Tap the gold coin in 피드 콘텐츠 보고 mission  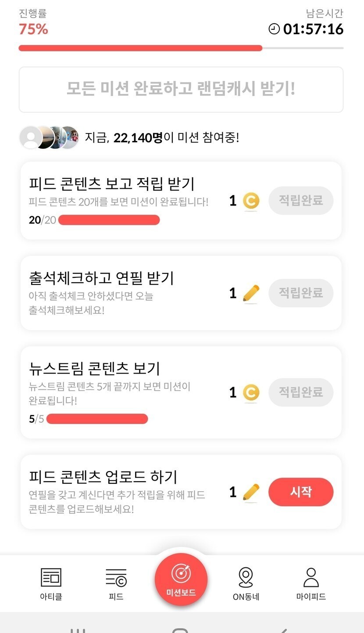coord(251,201)
